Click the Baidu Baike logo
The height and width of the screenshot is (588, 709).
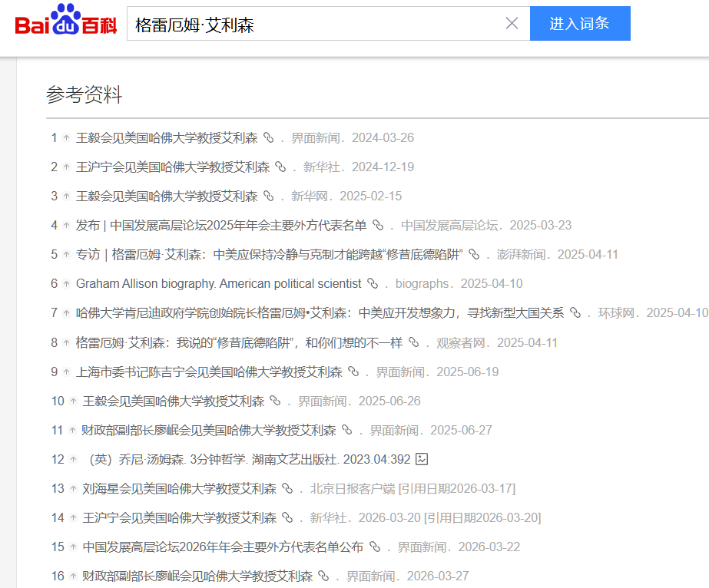pos(66,20)
